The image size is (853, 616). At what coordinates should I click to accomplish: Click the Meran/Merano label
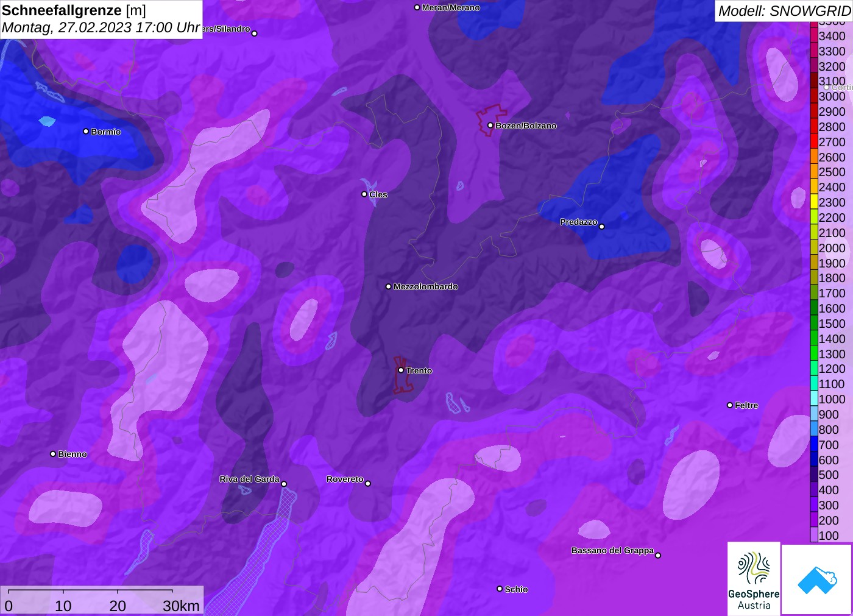[451, 7]
